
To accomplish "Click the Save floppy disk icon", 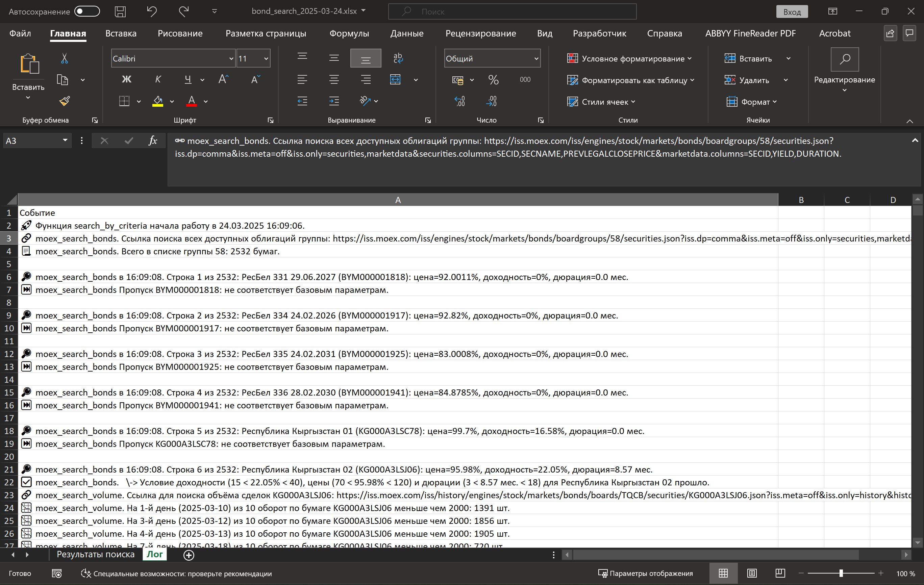I will tap(120, 11).
